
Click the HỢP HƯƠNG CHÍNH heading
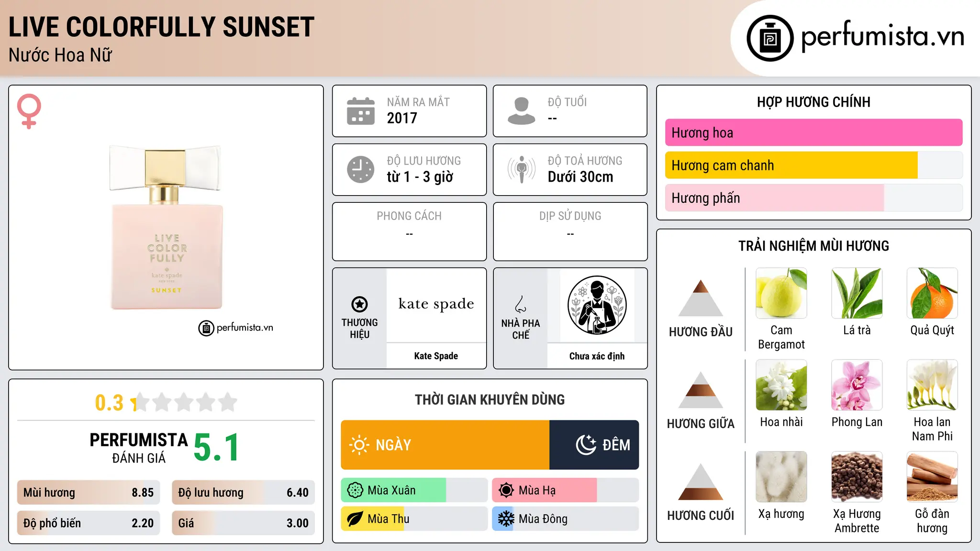click(x=813, y=102)
